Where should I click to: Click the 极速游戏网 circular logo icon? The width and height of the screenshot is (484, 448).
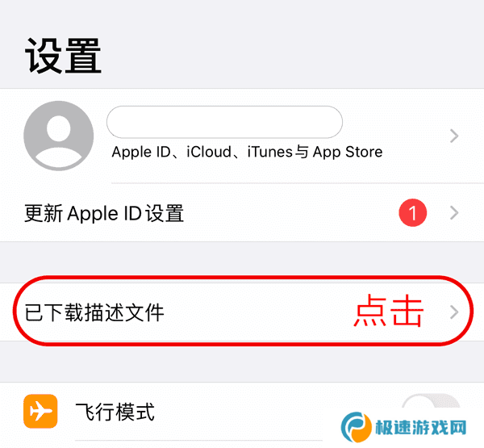click(x=356, y=427)
